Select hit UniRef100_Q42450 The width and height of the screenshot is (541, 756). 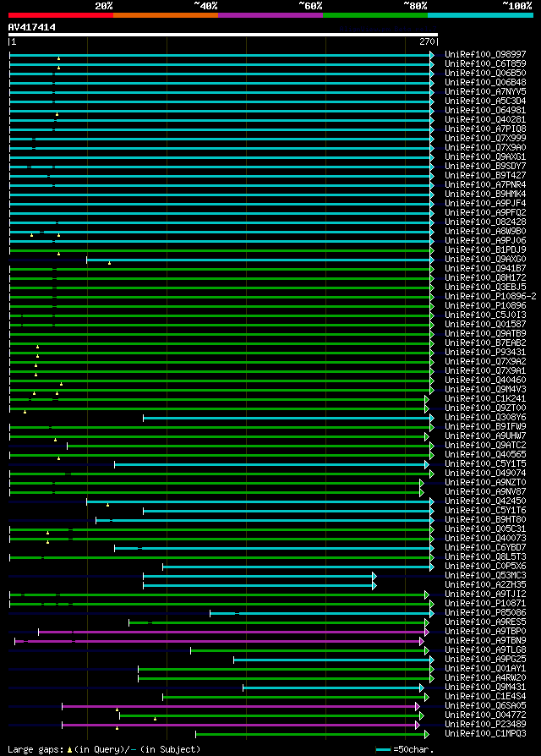(x=485, y=501)
